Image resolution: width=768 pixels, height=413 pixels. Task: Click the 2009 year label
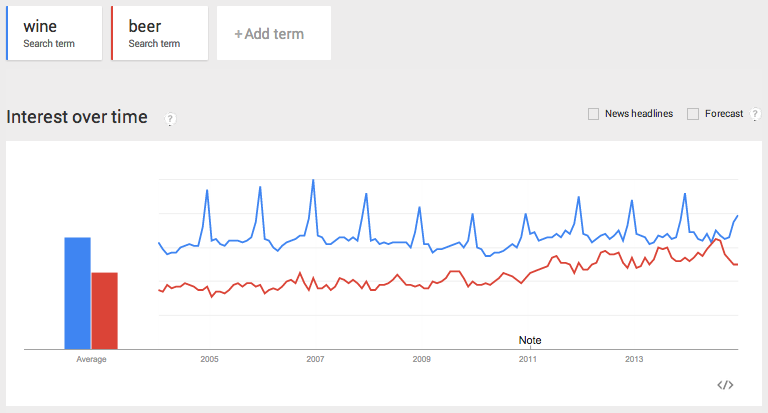tap(421, 359)
